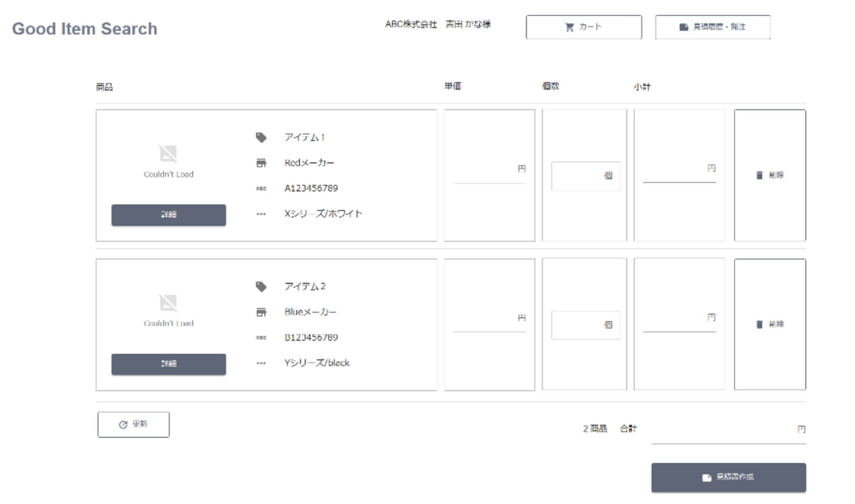
Task: Click the 合計 total amount field
Action: 728,430
